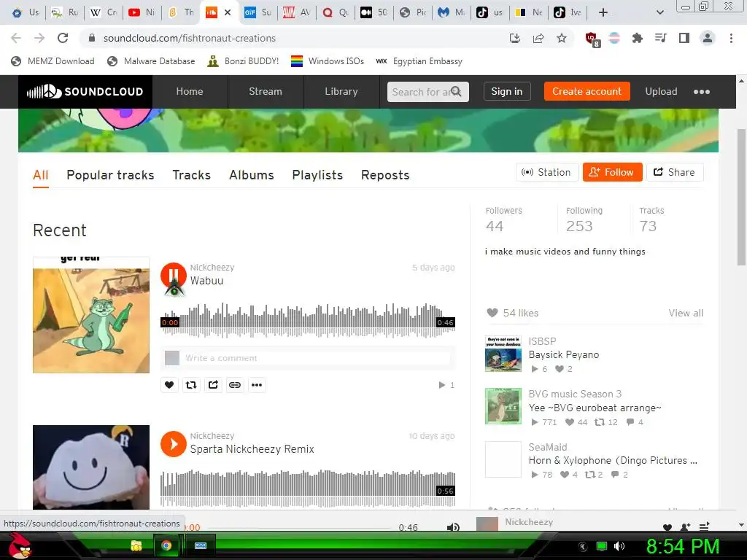Screen dimensions: 747x560
Task: Open the Playlists tab
Action: point(317,175)
